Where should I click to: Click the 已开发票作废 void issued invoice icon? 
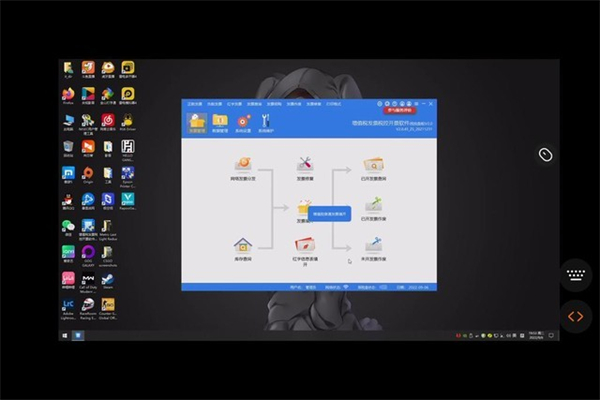[373, 206]
